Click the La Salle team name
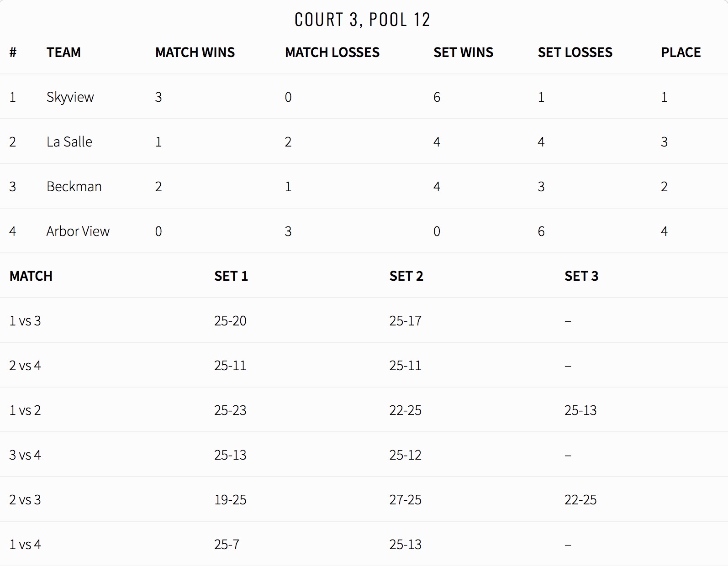Viewport: 728px width, 566px height. tap(69, 142)
